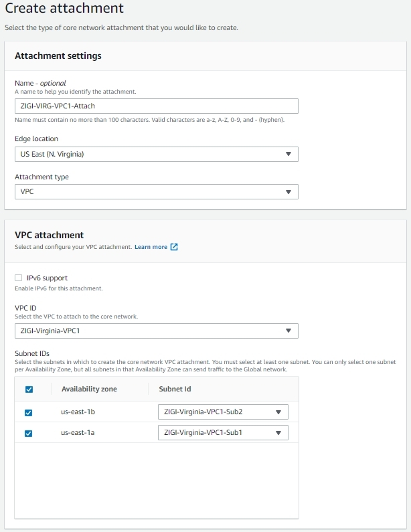The height and width of the screenshot is (532, 411).
Task: Click the us-east-1b availability zone cell
Action: (78, 412)
